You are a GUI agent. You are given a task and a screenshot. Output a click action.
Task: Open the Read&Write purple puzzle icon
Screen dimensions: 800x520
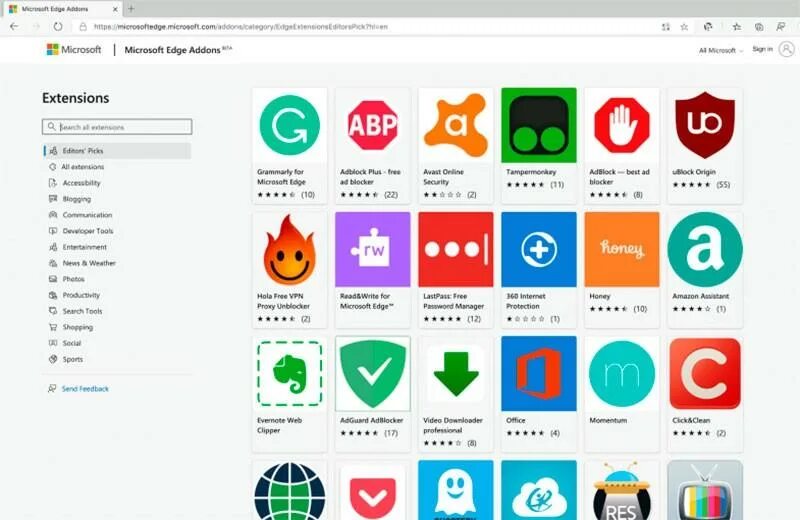(x=372, y=250)
